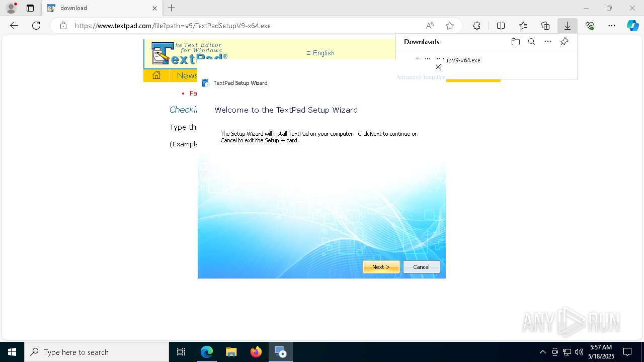
Task: Open browser Extensions puzzle icon
Action: pos(476,26)
